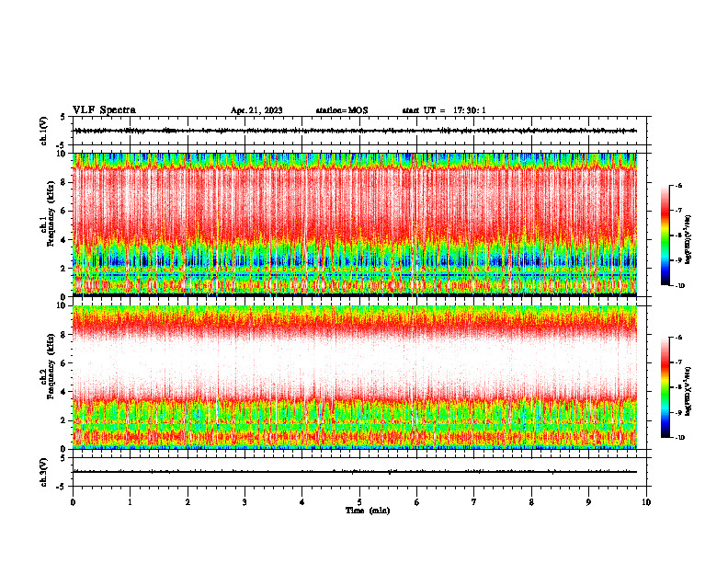
Task: Click time axis tick label "5"
Action: tap(359, 502)
